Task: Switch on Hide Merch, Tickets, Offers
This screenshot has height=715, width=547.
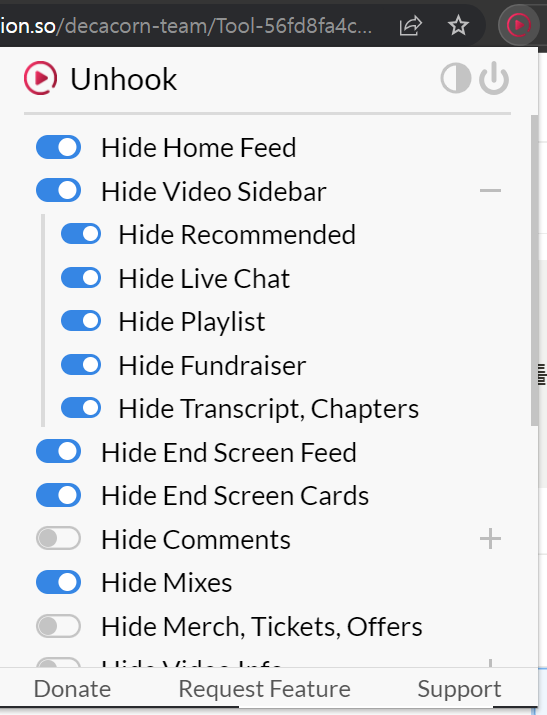Action: click(x=58, y=626)
